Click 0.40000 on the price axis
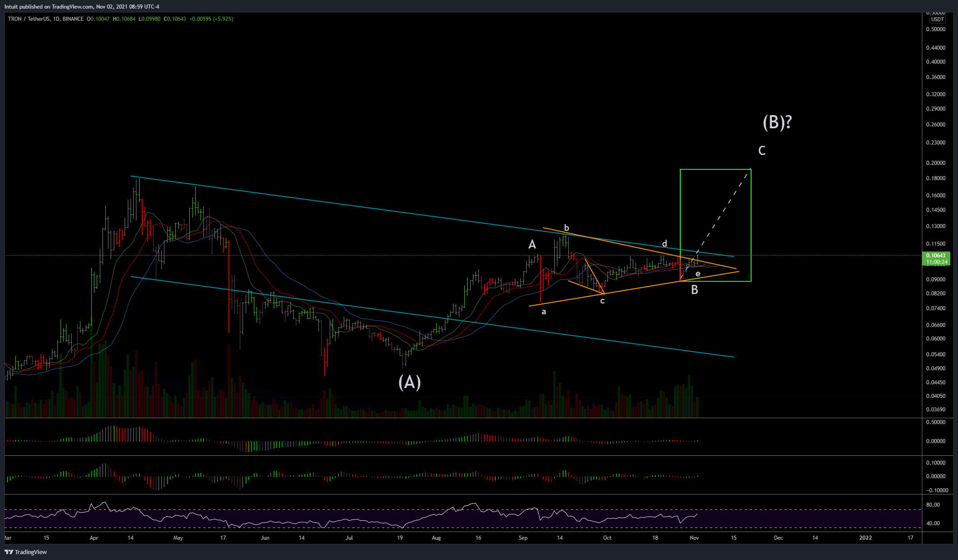 tap(935, 62)
